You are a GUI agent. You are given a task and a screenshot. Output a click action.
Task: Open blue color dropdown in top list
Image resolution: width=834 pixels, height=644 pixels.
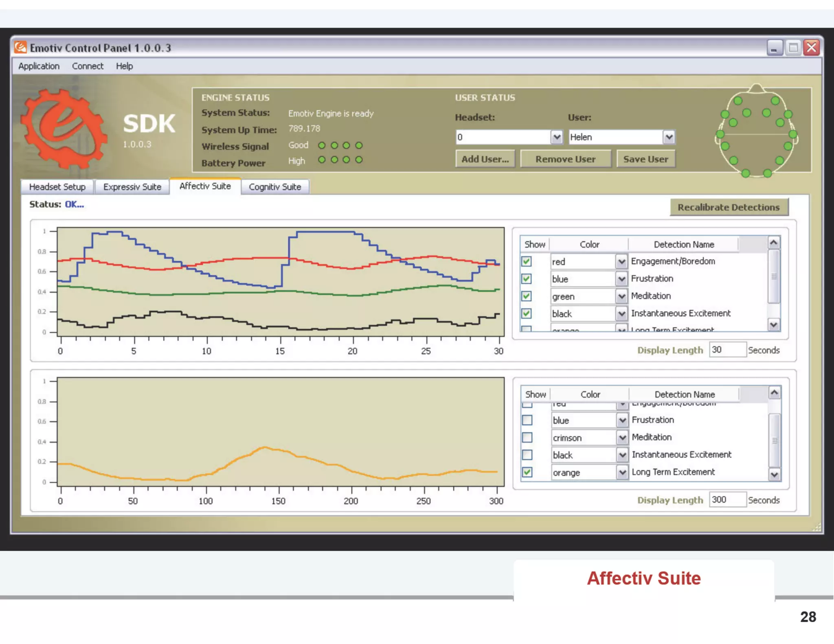pyautogui.click(x=621, y=279)
